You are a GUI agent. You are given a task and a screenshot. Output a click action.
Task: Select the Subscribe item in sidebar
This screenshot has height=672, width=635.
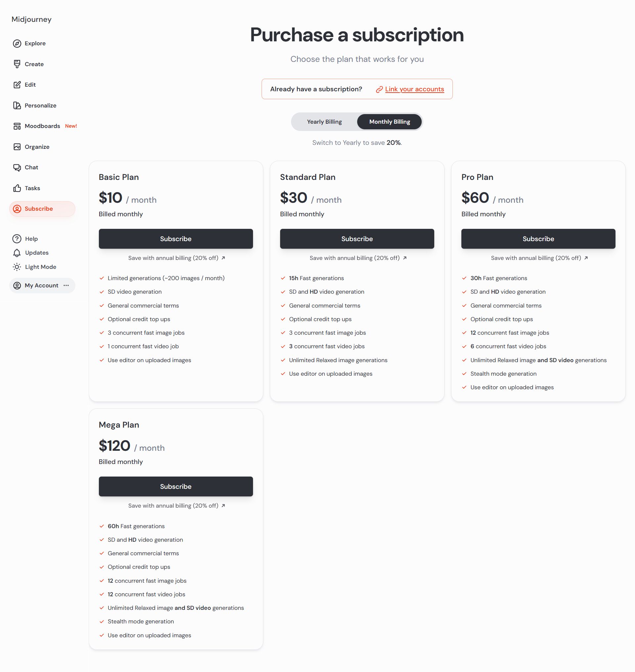42,209
